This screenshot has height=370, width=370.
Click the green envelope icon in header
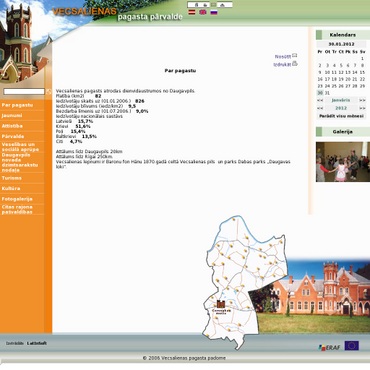coord(214,5)
